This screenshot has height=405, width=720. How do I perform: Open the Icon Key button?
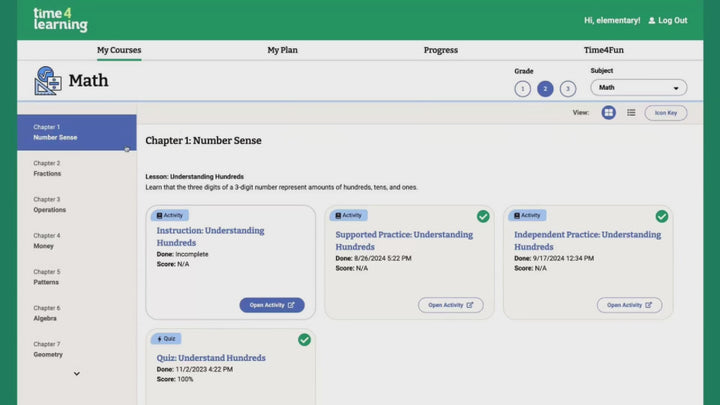(x=666, y=113)
